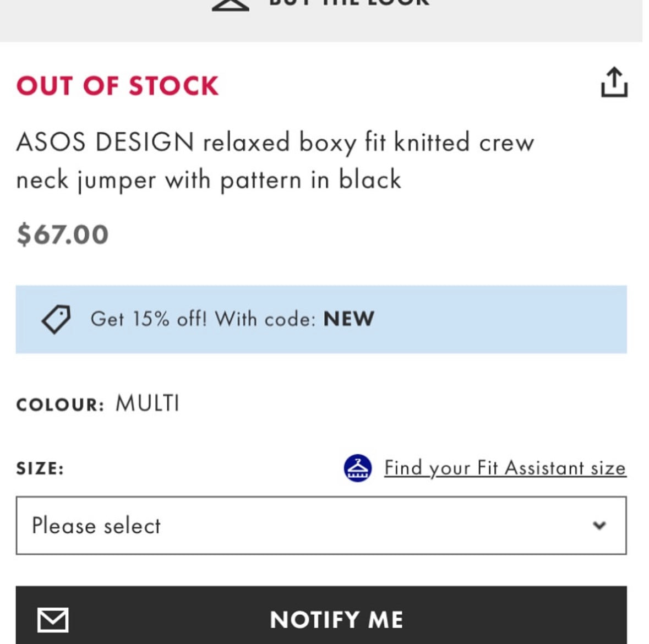Click the hanger icon above BUY THE LOOK
The width and height of the screenshot is (649, 644).
(x=231, y=6)
